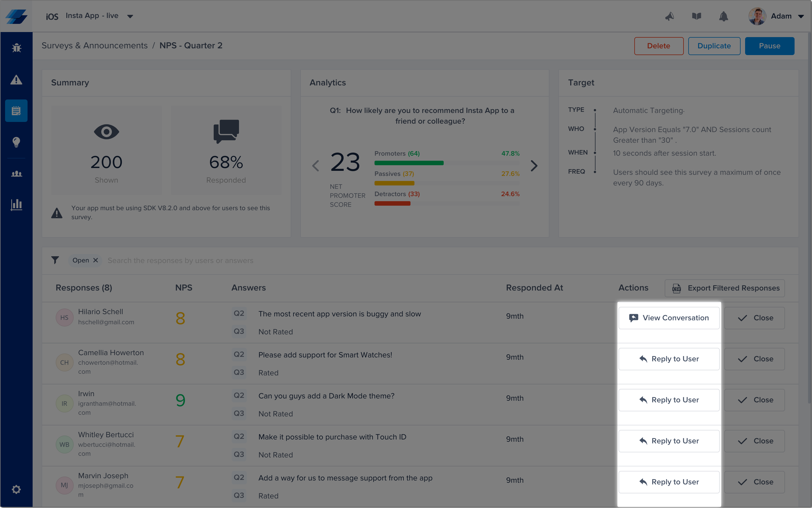The width and height of the screenshot is (812, 508).
Task: Remove the Open filter chip
Action: (x=96, y=260)
